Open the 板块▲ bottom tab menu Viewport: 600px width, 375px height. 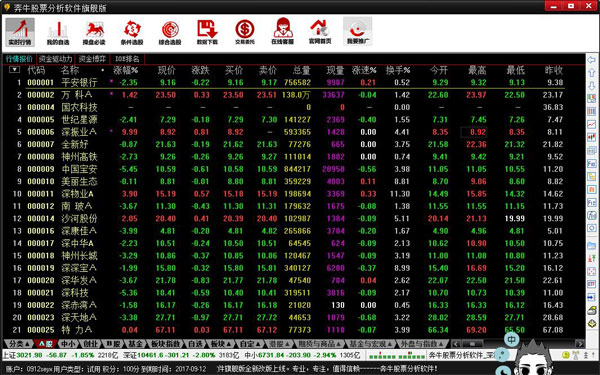[x=221, y=344]
